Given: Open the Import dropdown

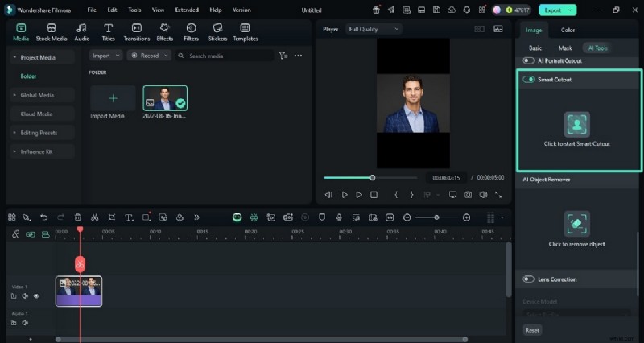Looking at the screenshot, I should (x=106, y=56).
